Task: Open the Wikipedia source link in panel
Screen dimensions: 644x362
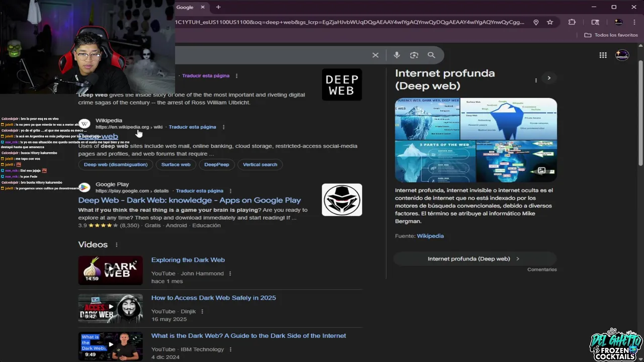Action: point(430,236)
